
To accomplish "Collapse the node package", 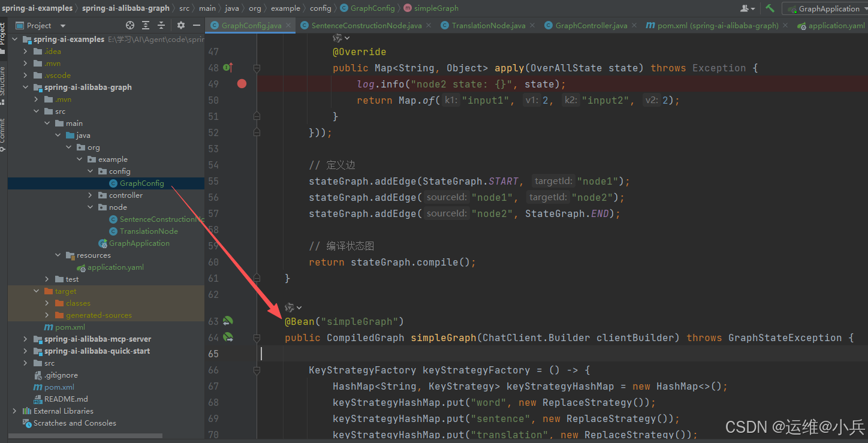I will point(90,207).
